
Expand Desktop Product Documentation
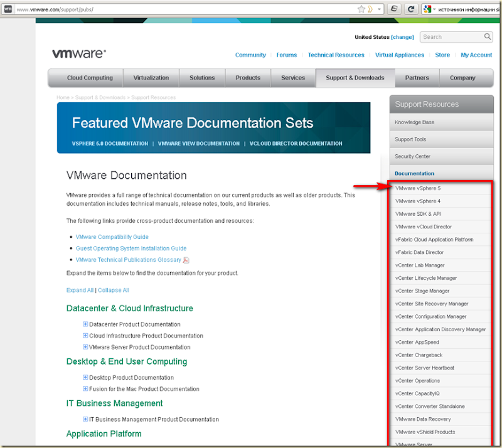85,377
